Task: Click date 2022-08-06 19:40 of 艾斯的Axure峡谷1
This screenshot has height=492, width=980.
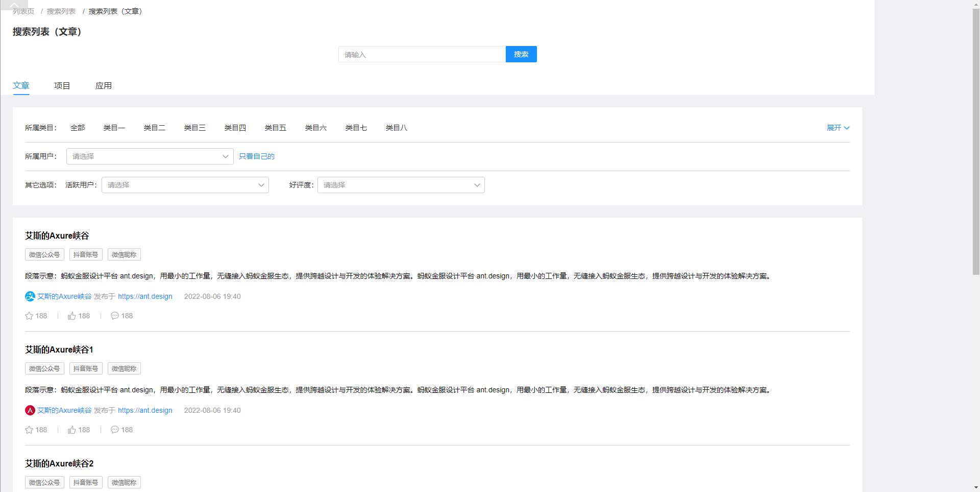Action: [x=212, y=410]
